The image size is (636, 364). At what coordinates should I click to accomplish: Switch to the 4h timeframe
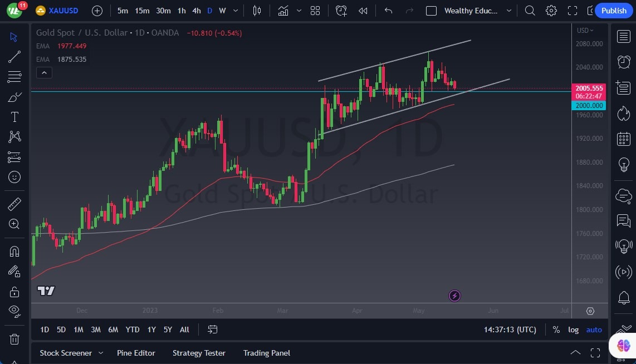point(197,11)
